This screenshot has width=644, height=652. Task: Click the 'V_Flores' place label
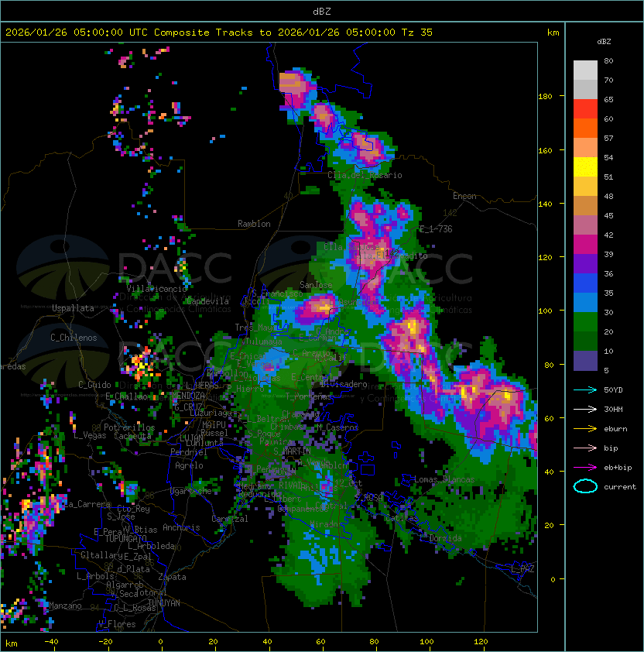click(x=117, y=624)
